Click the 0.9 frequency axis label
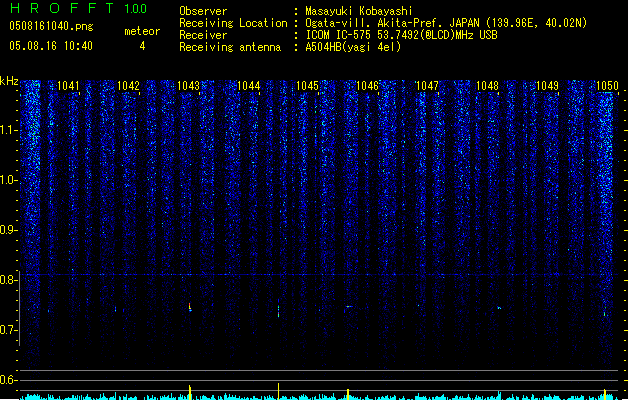 [8, 230]
